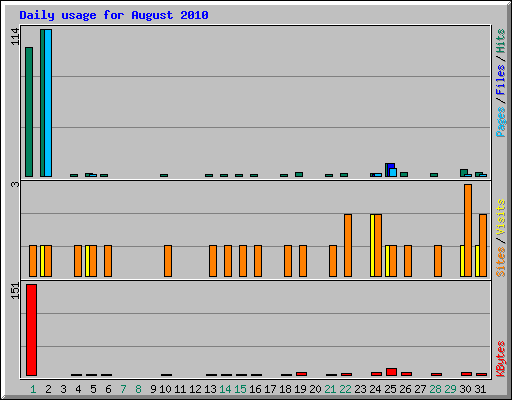
Task: Click the red KBytes bar for day 25
Action: 391,372
